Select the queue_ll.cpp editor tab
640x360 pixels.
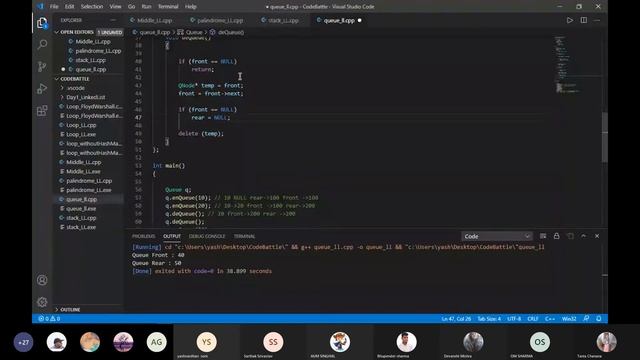pyautogui.click(x=339, y=20)
